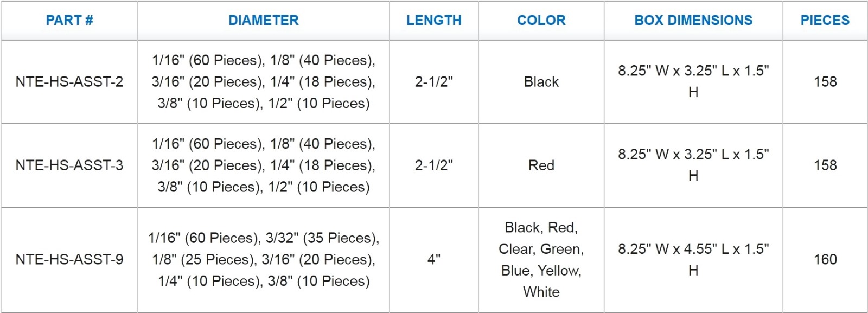The image size is (868, 313).
Task: Click the DIAMETER column header
Action: point(263,21)
